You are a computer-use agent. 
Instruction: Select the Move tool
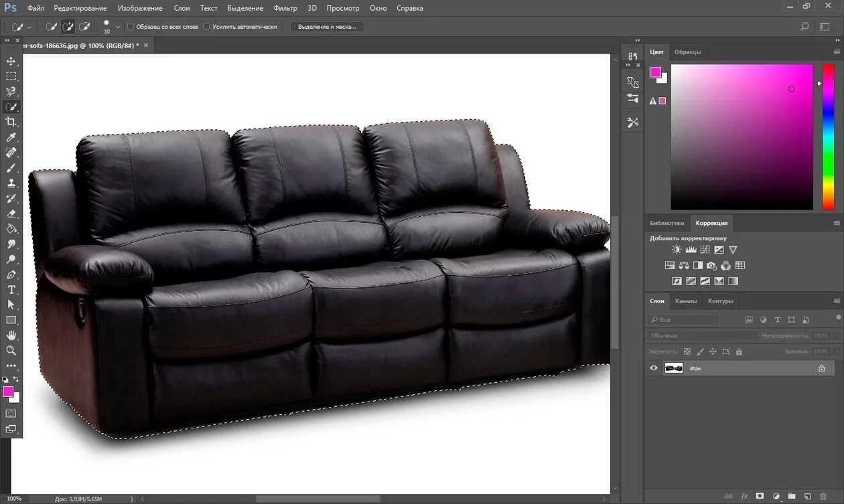11,61
